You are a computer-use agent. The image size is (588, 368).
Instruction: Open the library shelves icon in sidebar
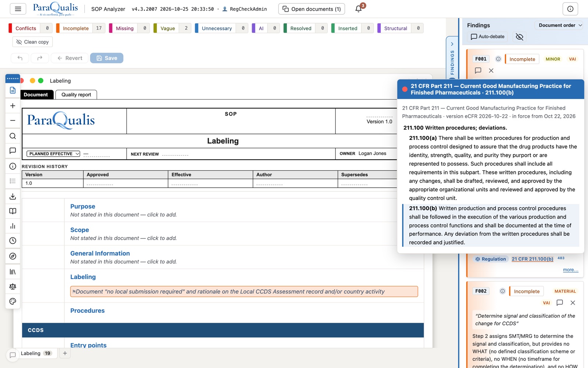(13, 272)
